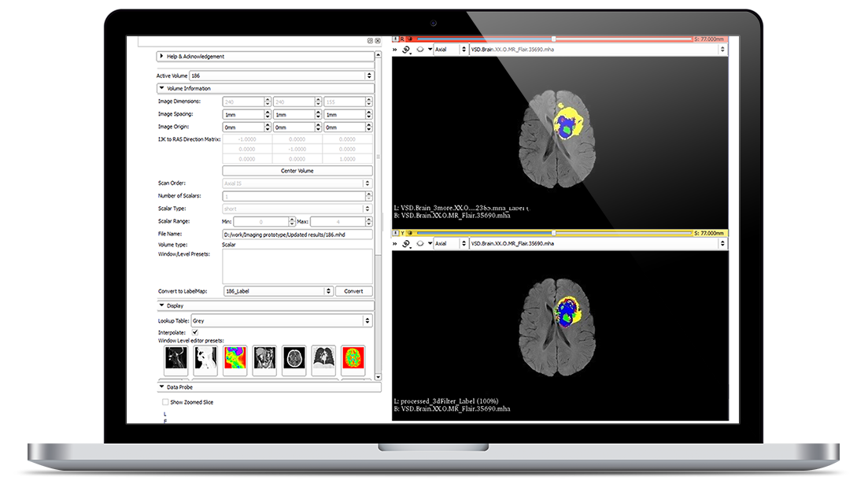Click the Convert button
The width and height of the screenshot is (868, 488).
click(x=354, y=290)
